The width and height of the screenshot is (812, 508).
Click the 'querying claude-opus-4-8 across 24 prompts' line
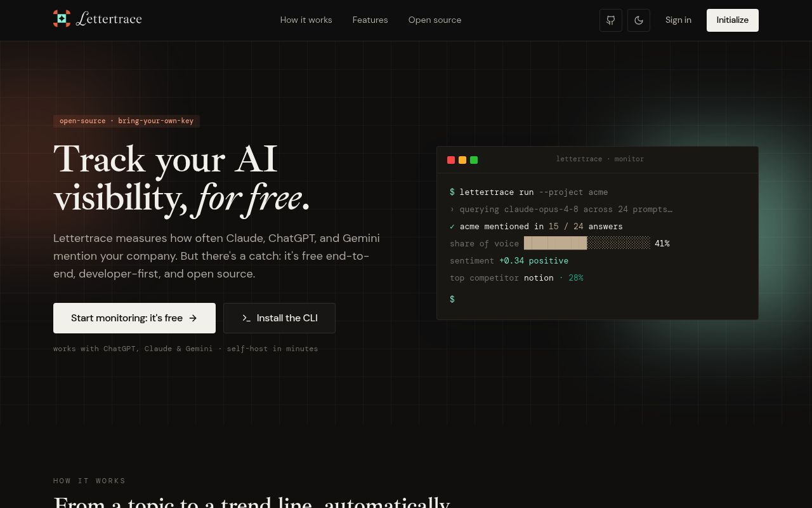[x=561, y=209]
